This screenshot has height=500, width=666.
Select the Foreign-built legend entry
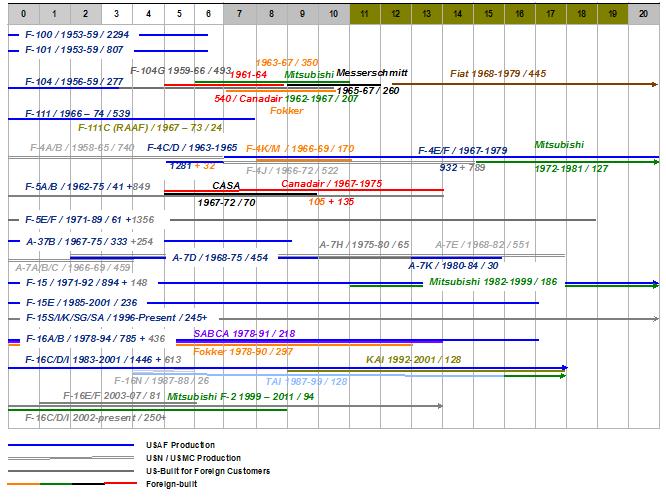coord(171,484)
